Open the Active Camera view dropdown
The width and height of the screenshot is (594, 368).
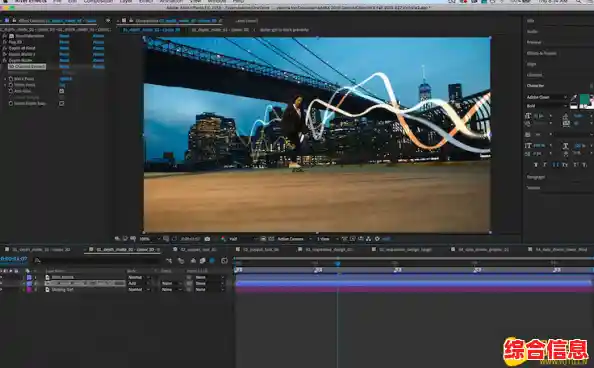click(x=294, y=239)
